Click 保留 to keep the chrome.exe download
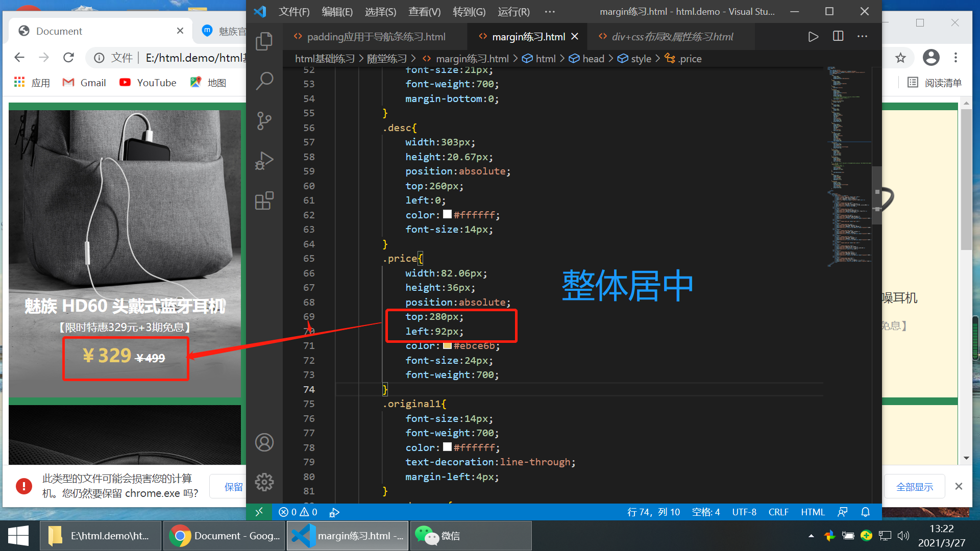Image resolution: width=980 pixels, height=551 pixels. coord(234,487)
